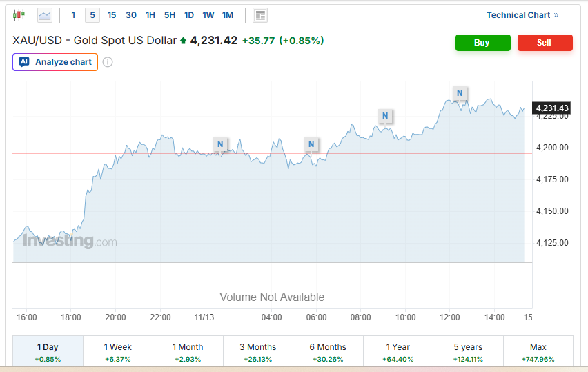The height and width of the screenshot is (372, 588).
Task: Open the news marker just before 10:00
Action: (x=385, y=115)
